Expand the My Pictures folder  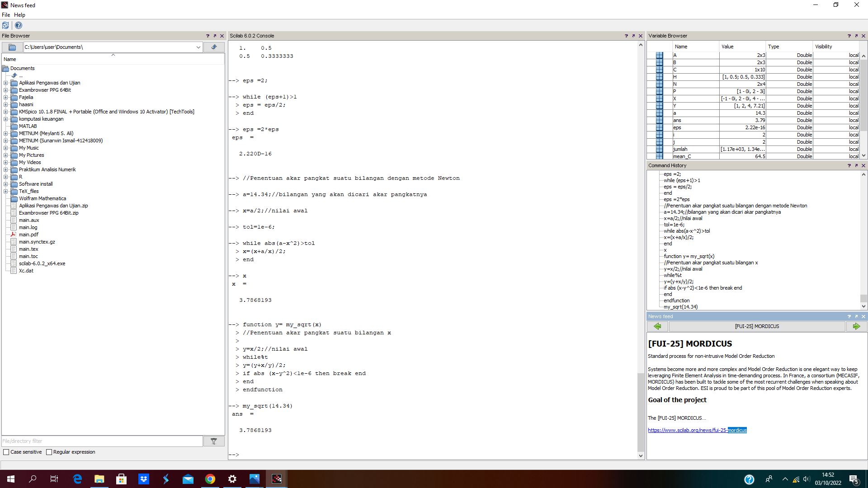click(5, 155)
